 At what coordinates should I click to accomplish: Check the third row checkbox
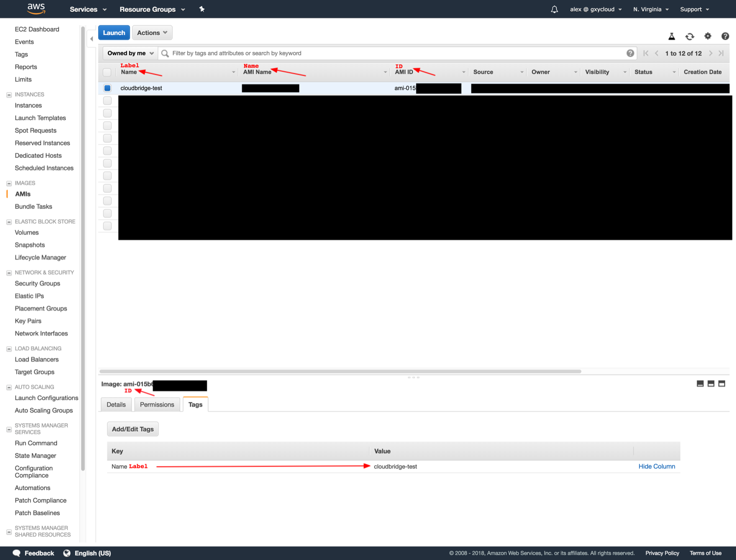coord(107,113)
